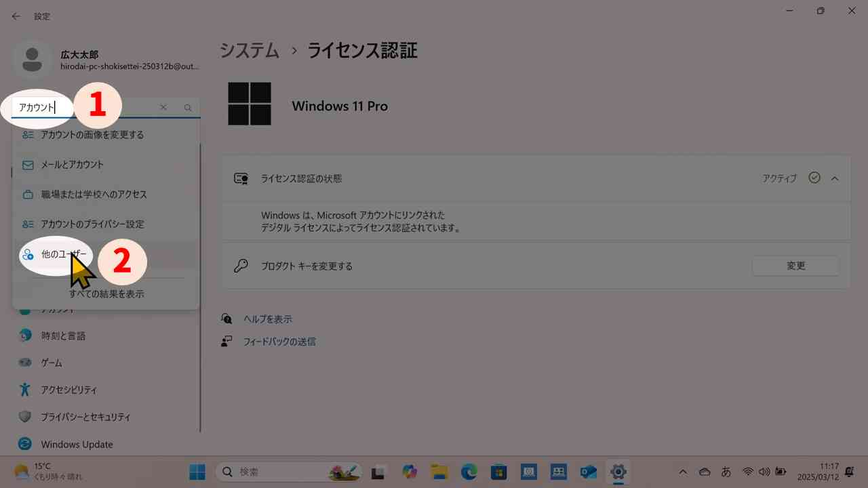Open the notification bell icon
The width and height of the screenshot is (868, 488).
point(849,471)
